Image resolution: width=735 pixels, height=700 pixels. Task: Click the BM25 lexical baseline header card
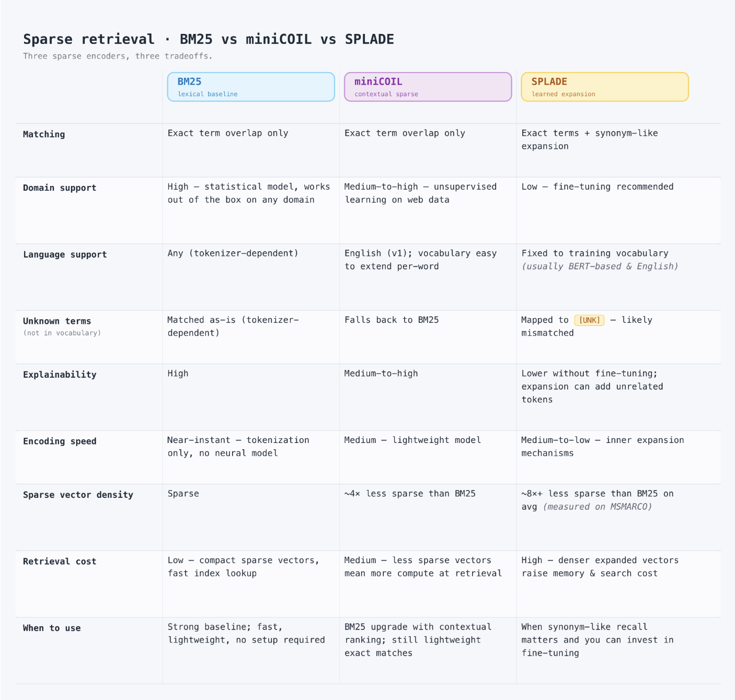pos(251,87)
